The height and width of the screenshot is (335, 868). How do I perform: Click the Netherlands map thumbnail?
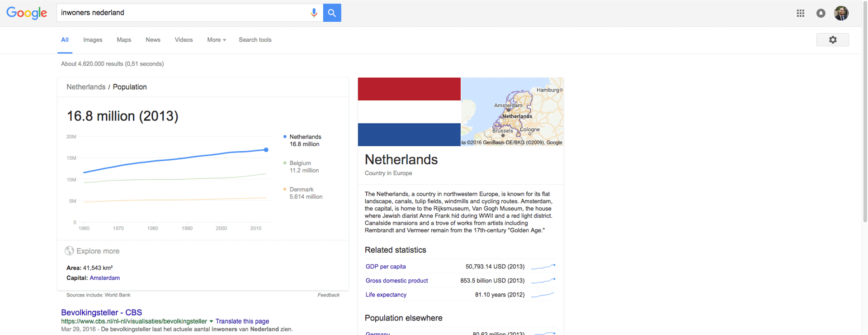pos(512,111)
